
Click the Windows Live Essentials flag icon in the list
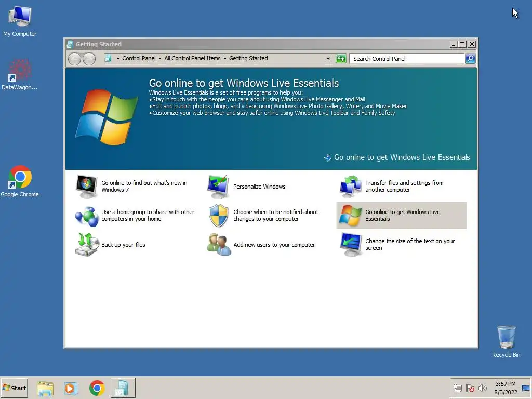(351, 216)
